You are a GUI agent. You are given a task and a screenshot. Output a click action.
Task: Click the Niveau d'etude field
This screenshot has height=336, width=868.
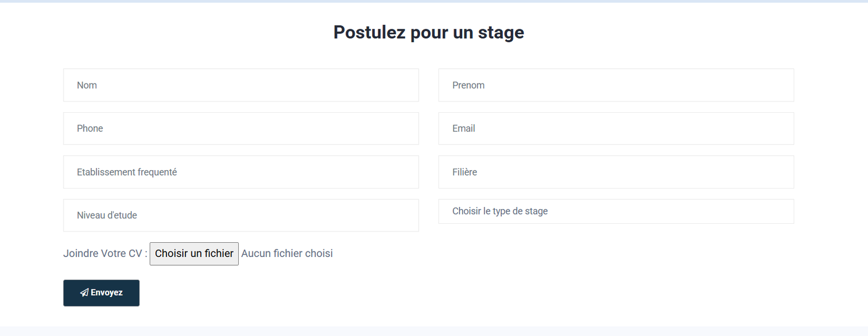click(x=241, y=215)
